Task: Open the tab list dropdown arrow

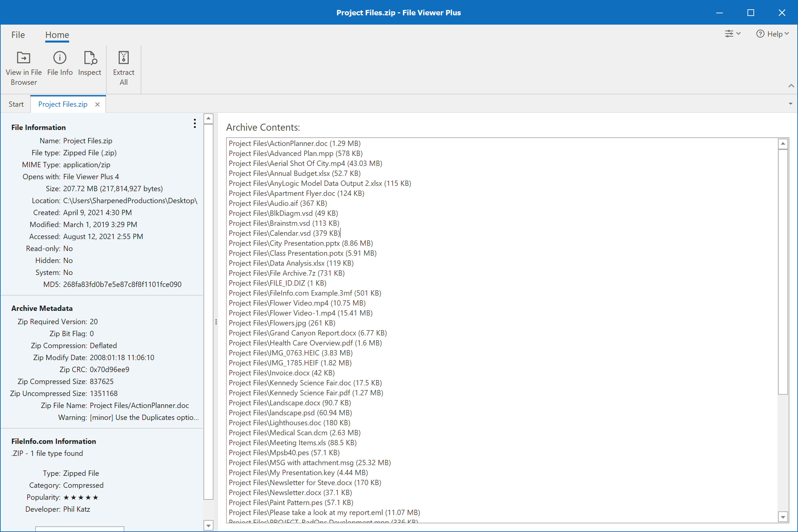Action: [x=791, y=103]
